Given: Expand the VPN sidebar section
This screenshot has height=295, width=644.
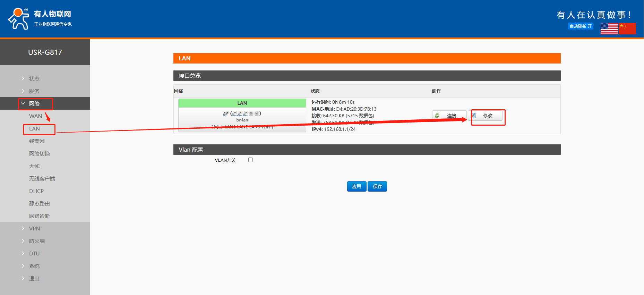Looking at the screenshot, I should [34, 229].
